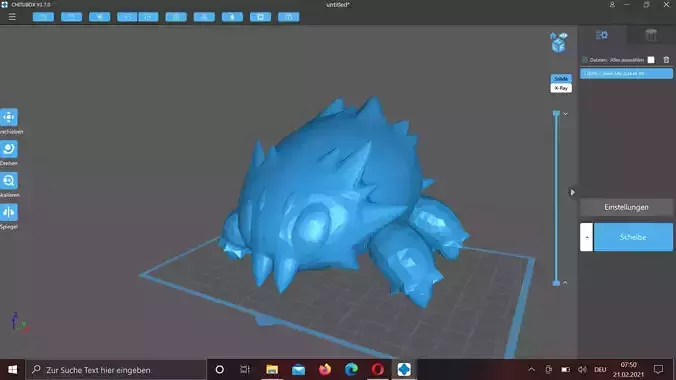The image size is (676, 380).
Task: Click the bottom handle of layer slider
Action: click(x=556, y=283)
